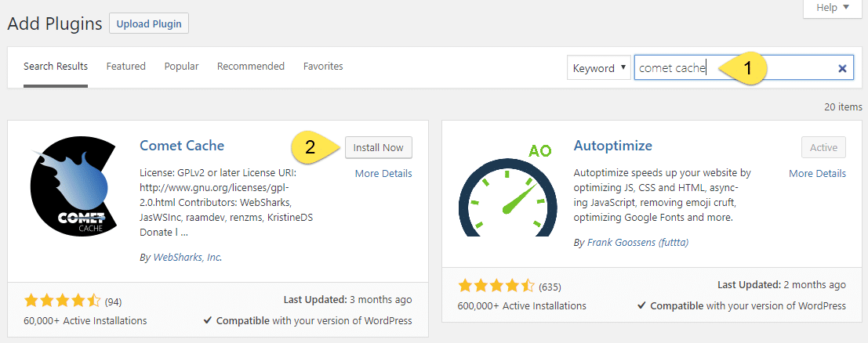Visit author WebSharks, Inc. link
Screen dimensions: 868x343
pyautogui.click(x=187, y=257)
